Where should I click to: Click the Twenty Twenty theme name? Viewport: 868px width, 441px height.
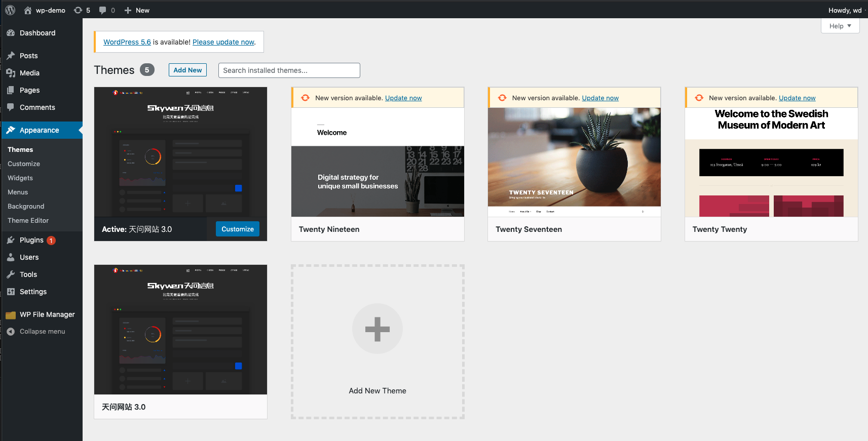pyautogui.click(x=720, y=229)
